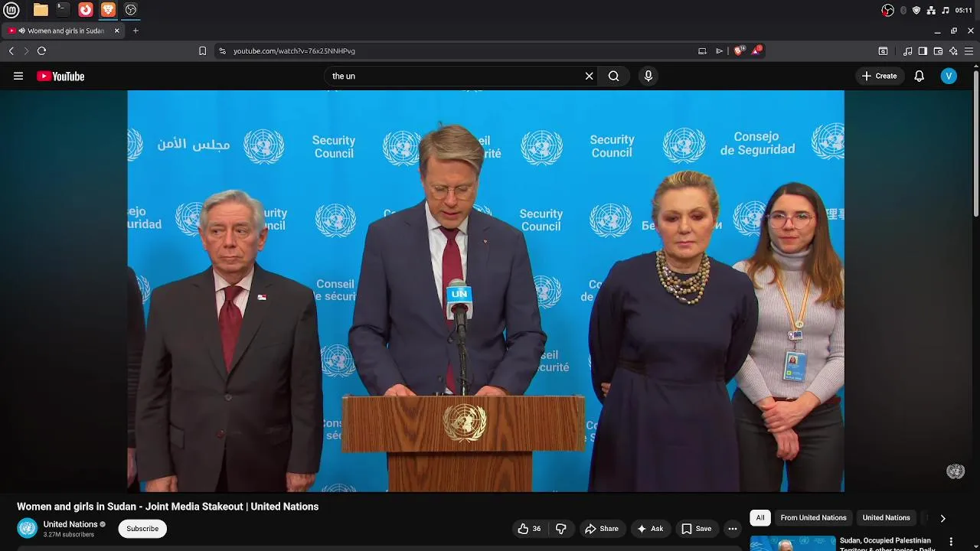Launch the Terminal from the panel
Screen dimensions: 980x551
coord(63,10)
